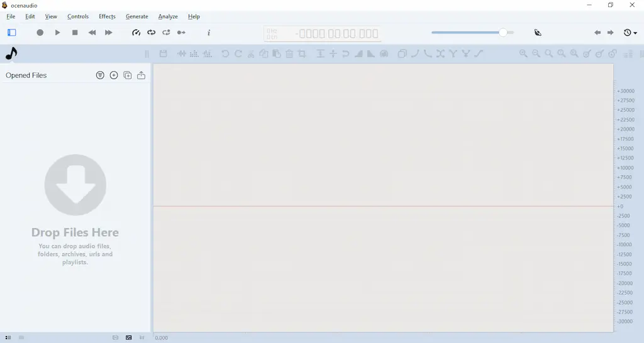Open the Effects menu
The image size is (644, 343).
coord(107,16)
